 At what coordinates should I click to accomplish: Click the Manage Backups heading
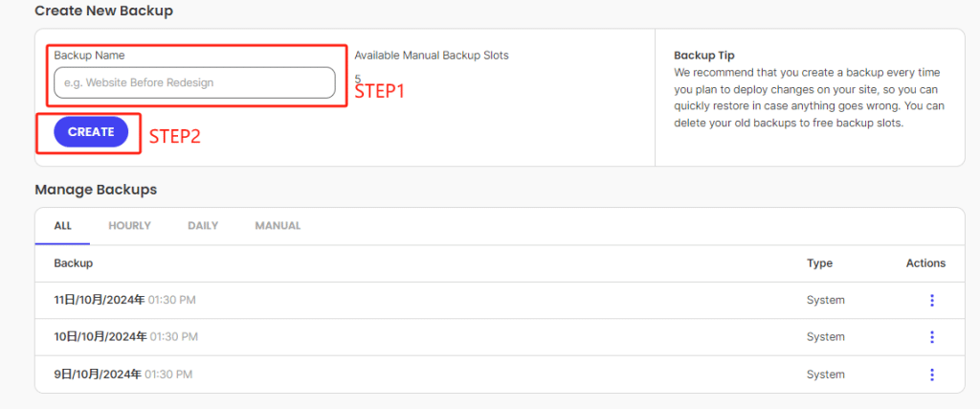pos(96,190)
